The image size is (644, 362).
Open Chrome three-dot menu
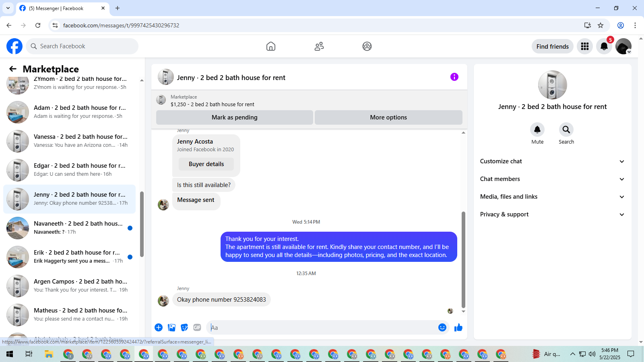click(x=635, y=25)
